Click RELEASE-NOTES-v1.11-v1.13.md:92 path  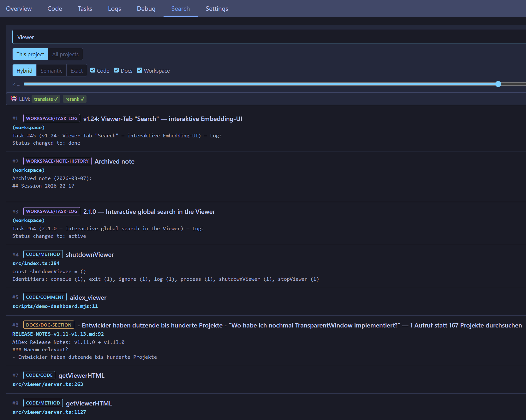[x=58, y=334]
